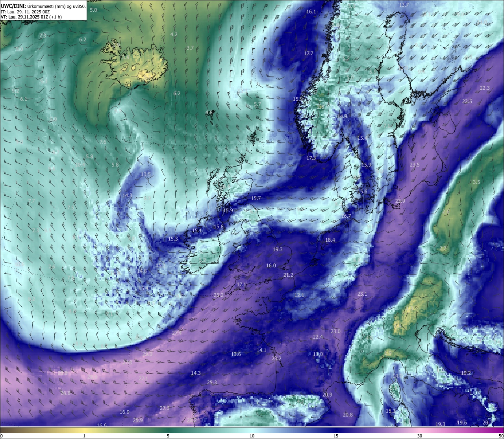Click the 22.3 value label
The image size is (504, 439).
pos(485,88)
